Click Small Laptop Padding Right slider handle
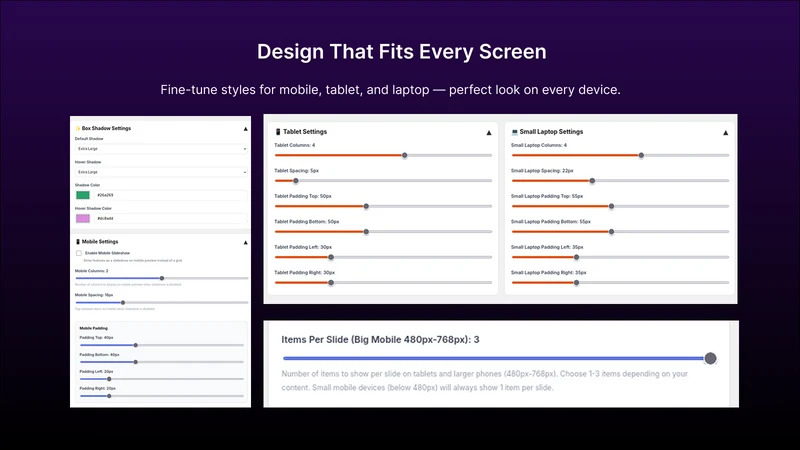The width and height of the screenshot is (800, 450). (x=577, y=283)
